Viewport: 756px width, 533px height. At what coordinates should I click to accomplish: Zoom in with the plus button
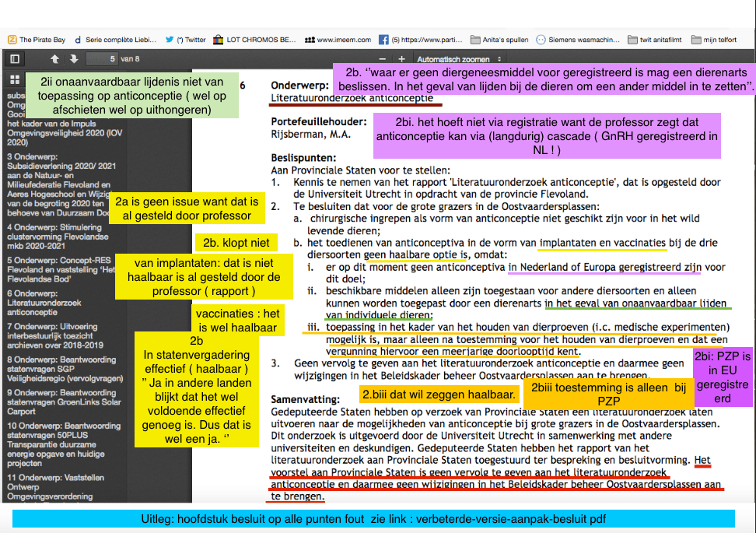coord(401,58)
